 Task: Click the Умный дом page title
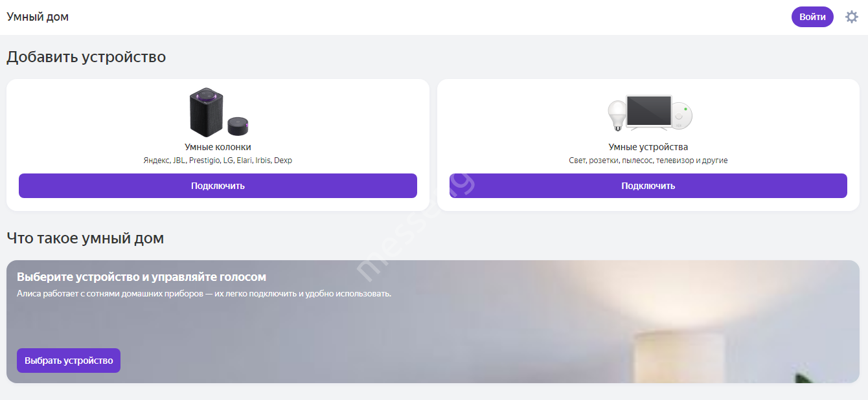pos(38,17)
